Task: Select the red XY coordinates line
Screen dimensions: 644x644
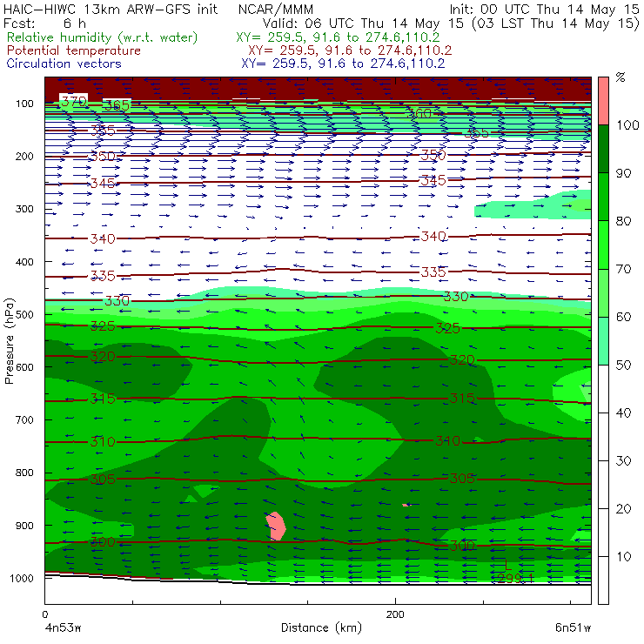Action: [x=350, y=50]
